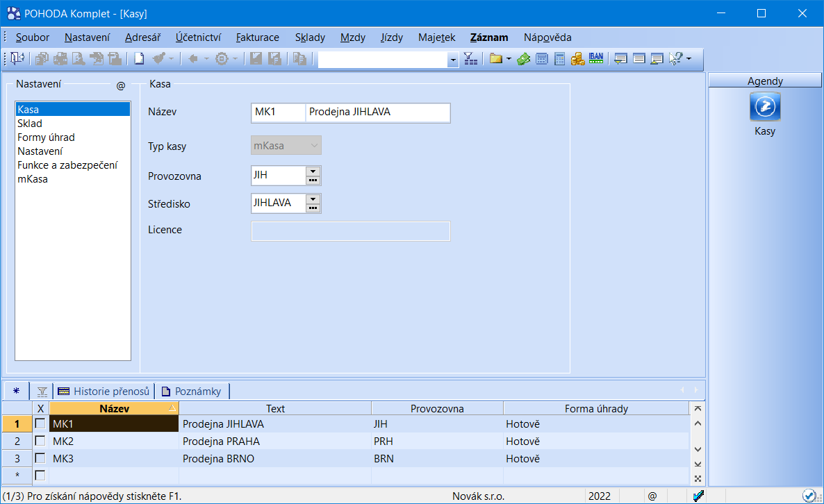824x504 pixels.
Task: Sort table by the Forma úhrady column header
Action: pyautogui.click(x=596, y=408)
